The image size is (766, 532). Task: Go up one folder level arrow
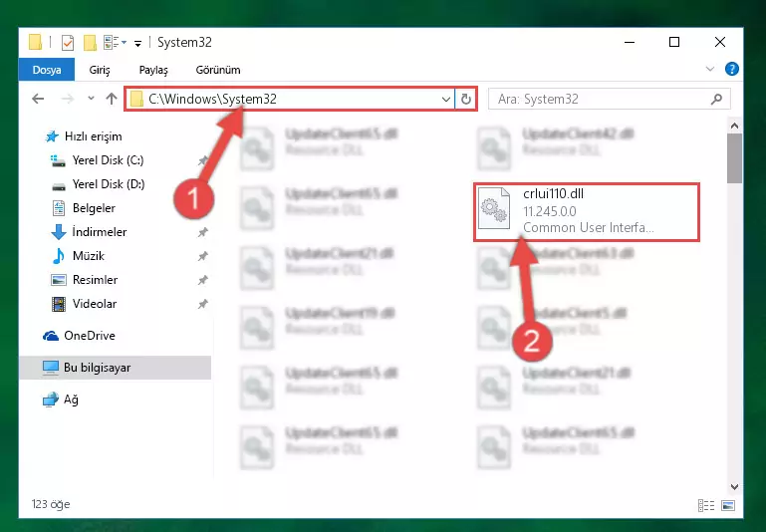coord(112,99)
